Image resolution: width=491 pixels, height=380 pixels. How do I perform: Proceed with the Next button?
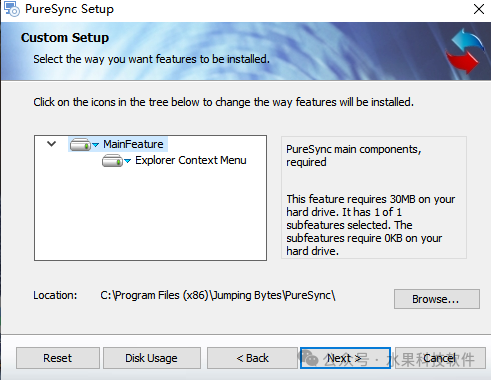(345, 358)
